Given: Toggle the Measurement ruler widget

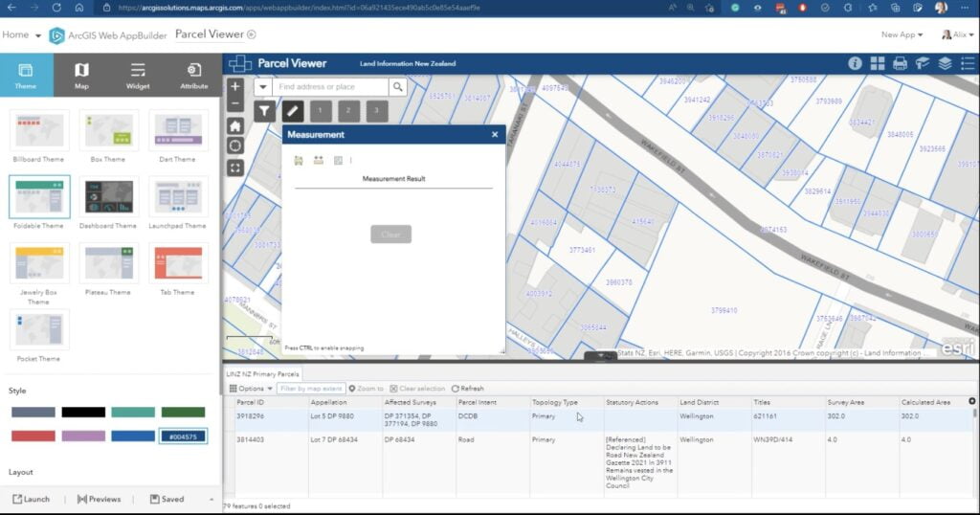Looking at the screenshot, I should [x=293, y=111].
